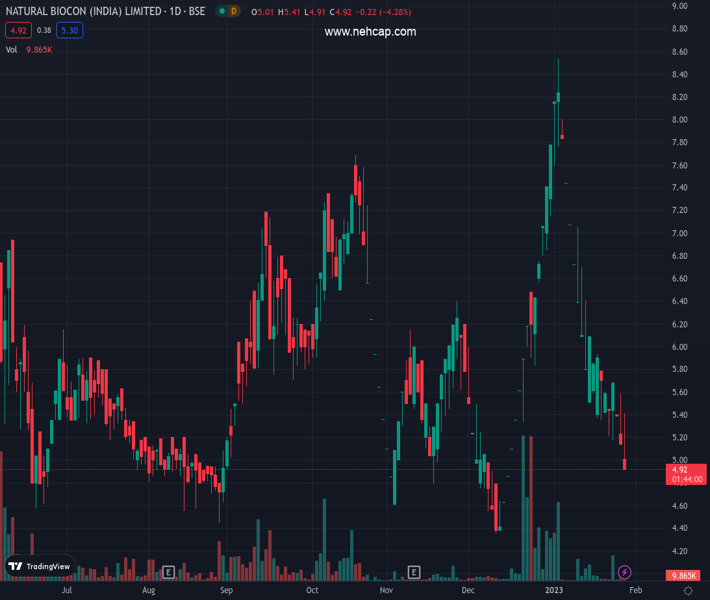Viewport: 710px width, 600px height.
Task: Click the purple lightning bolt event icon
Action: click(625, 572)
